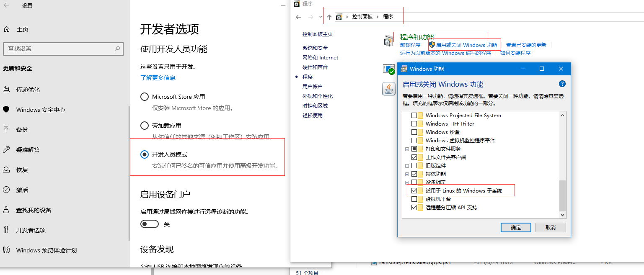Enable the 启用设备门户 toggle

[150, 224]
